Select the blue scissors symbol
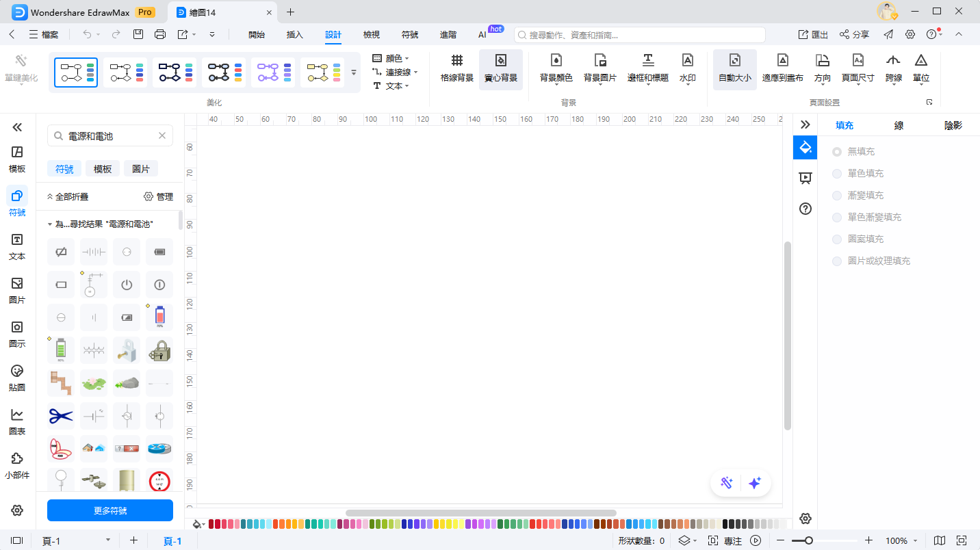The height and width of the screenshot is (550, 980). 61,416
